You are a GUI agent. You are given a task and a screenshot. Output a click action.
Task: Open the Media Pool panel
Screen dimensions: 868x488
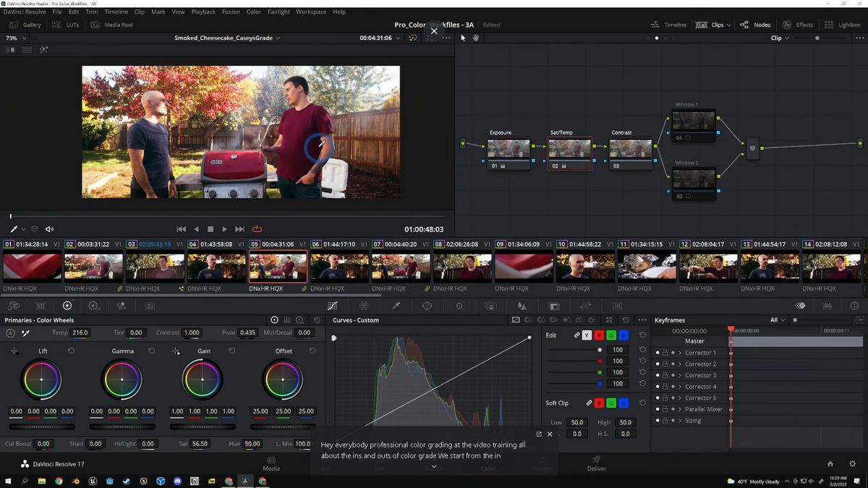112,25
